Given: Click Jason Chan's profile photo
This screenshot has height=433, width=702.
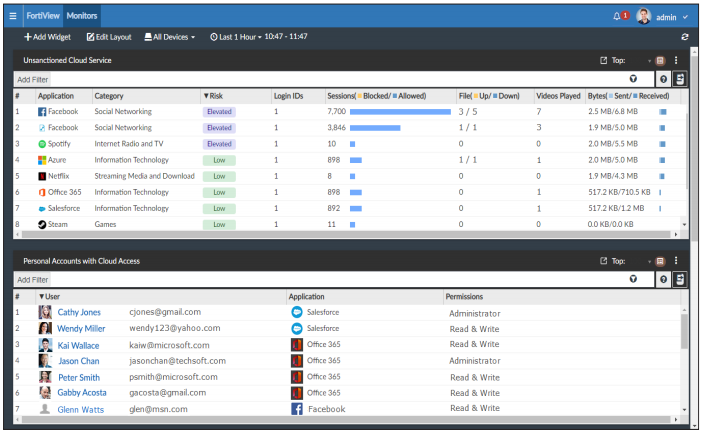Looking at the screenshot, I should (x=45, y=361).
